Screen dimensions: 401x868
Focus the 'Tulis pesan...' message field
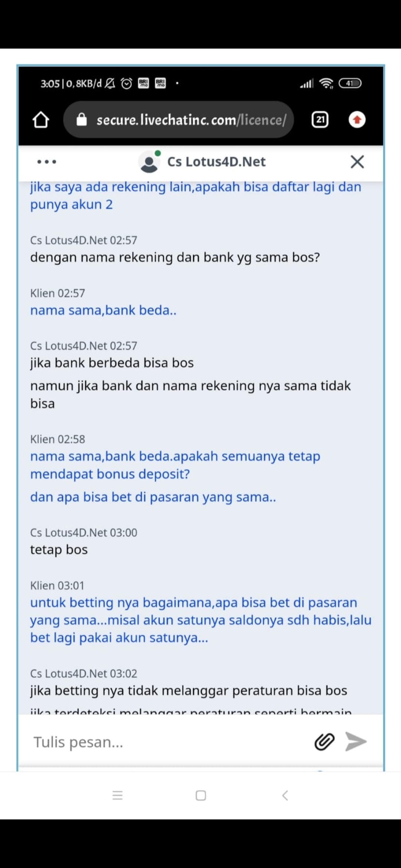[x=167, y=742]
